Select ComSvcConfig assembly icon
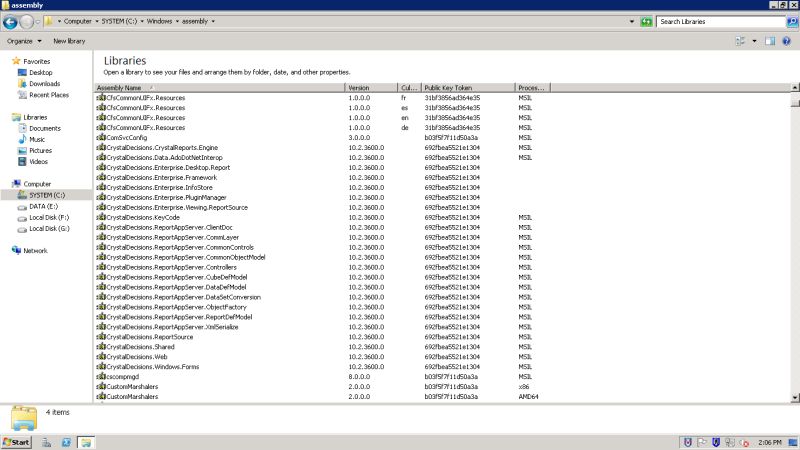800x450 pixels. tap(101, 137)
